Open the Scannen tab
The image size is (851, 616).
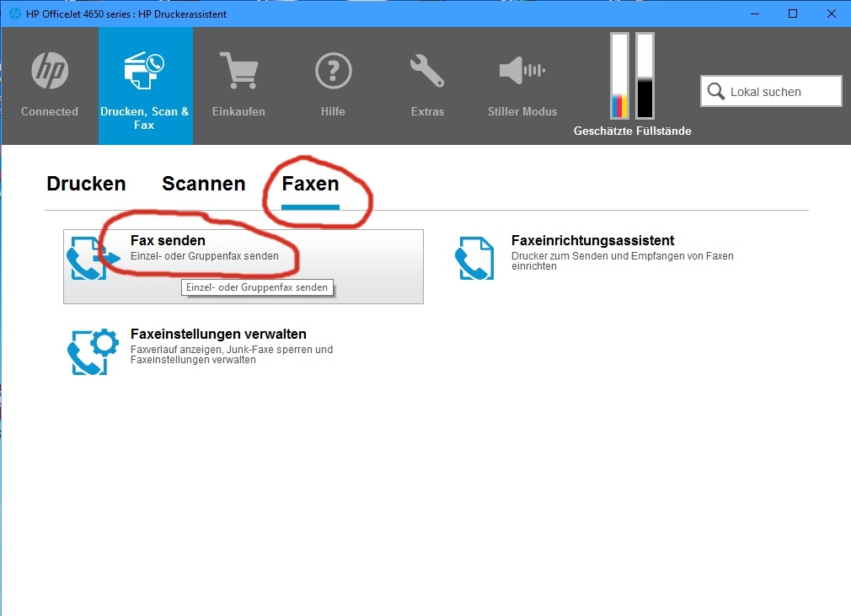(x=202, y=183)
